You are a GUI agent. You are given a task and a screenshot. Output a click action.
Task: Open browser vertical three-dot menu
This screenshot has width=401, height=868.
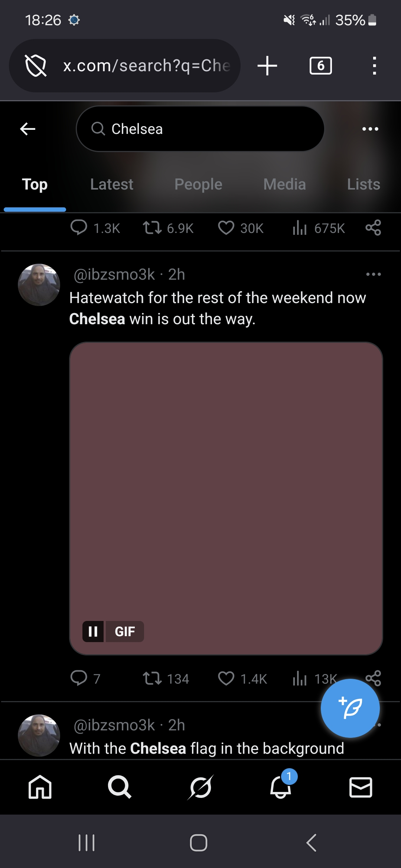pos(374,66)
